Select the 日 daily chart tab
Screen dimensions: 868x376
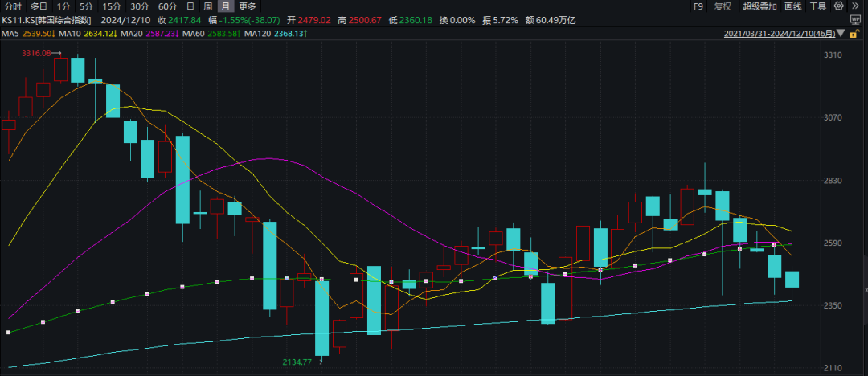coord(190,6)
